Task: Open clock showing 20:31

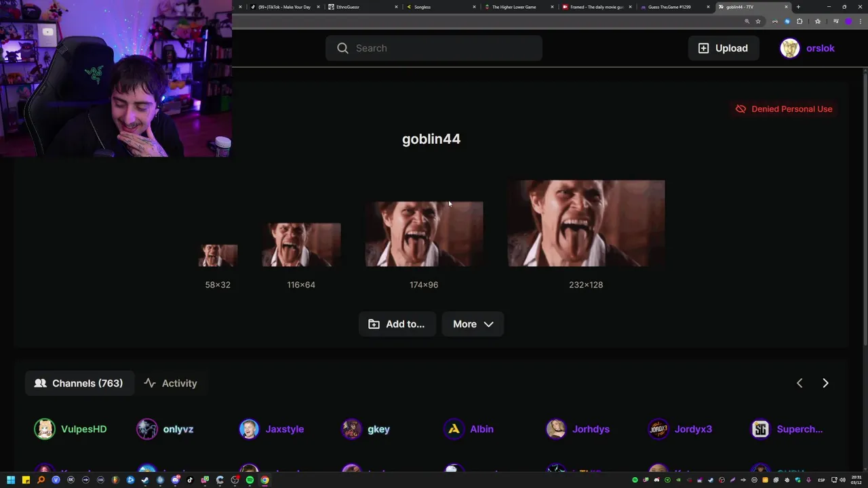Action: 856,480
